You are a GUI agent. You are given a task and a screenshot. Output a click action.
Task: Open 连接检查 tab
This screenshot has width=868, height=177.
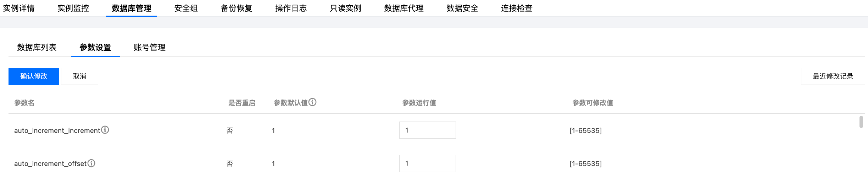point(517,8)
